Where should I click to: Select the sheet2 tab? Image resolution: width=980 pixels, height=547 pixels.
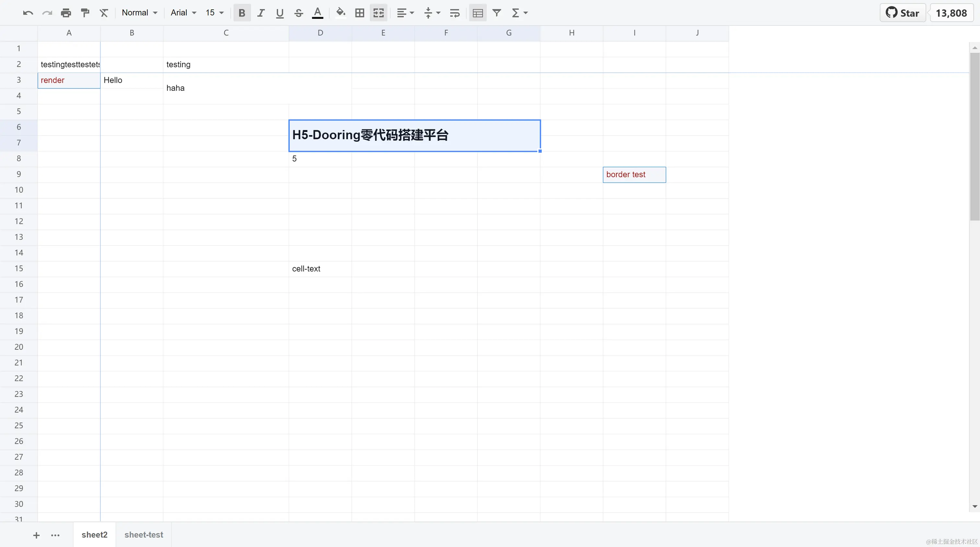94,534
